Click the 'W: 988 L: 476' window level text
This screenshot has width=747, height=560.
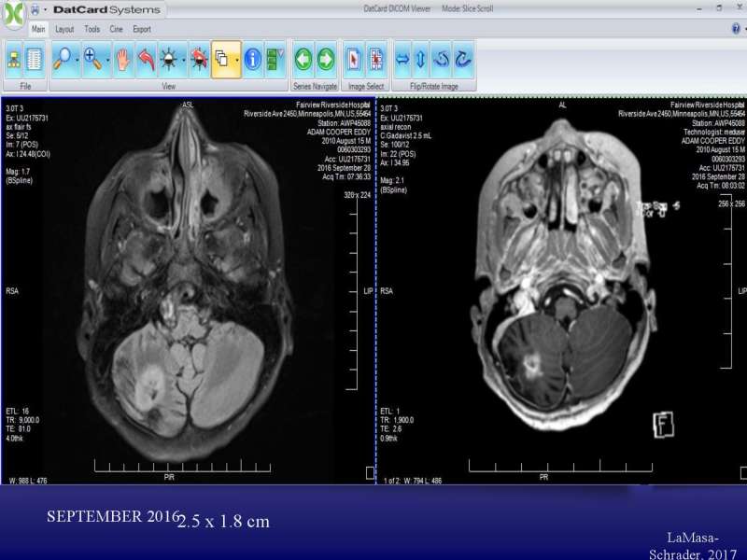[x=28, y=481]
